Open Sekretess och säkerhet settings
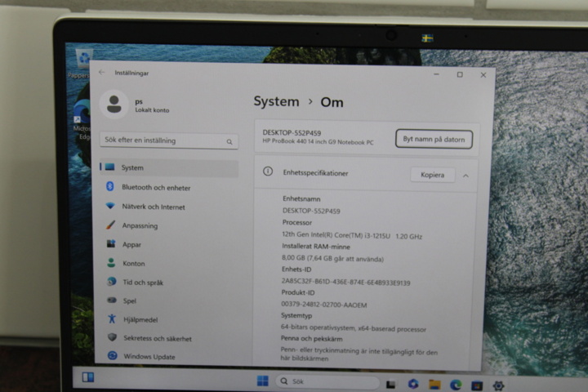588x392 pixels. click(x=169, y=337)
